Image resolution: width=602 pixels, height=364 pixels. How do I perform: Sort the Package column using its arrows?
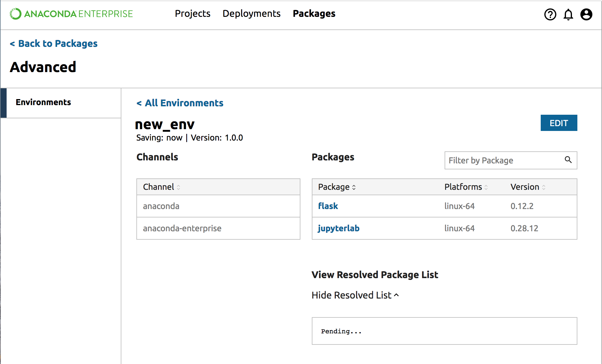tap(354, 187)
